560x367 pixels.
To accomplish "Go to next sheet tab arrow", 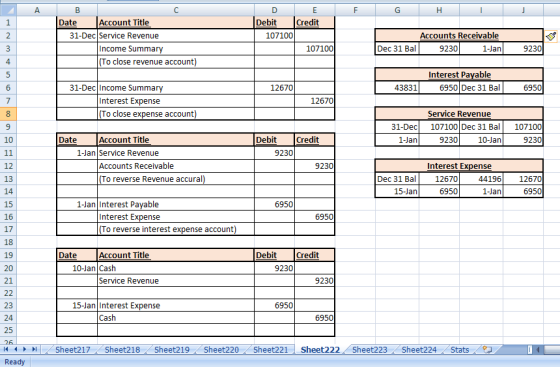I will click(25, 349).
